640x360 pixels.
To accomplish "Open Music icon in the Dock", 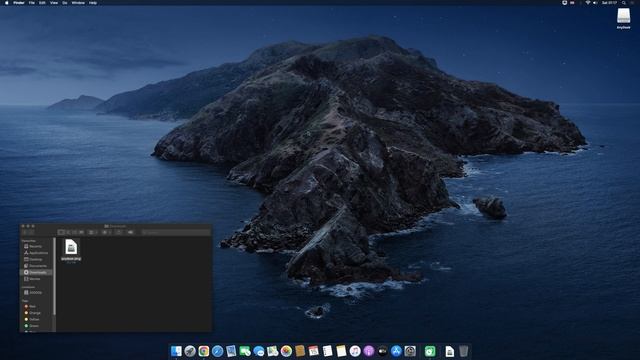I will coord(355,351).
